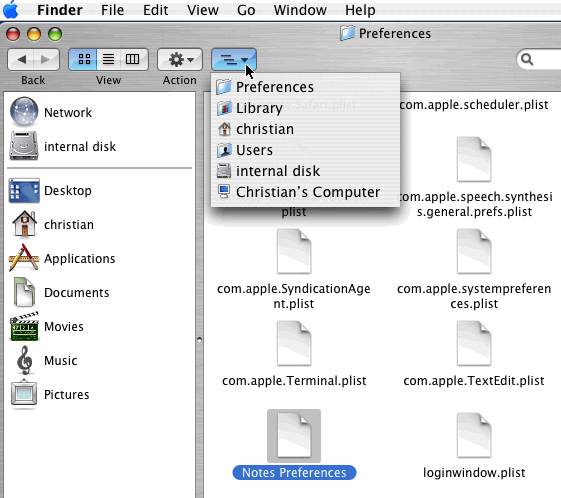This screenshot has height=498, width=561.
Task: Open the View menu
Action: (203, 10)
